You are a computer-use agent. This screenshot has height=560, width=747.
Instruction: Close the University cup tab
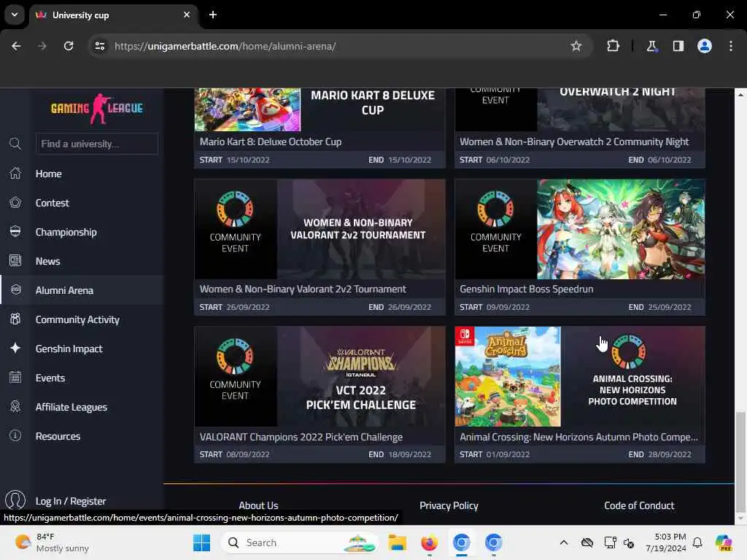tap(187, 15)
